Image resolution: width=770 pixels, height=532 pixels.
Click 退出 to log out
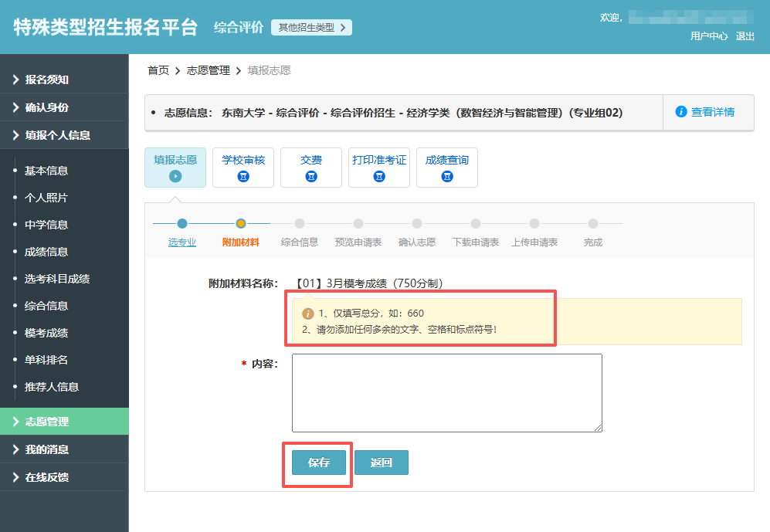(x=745, y=36)
